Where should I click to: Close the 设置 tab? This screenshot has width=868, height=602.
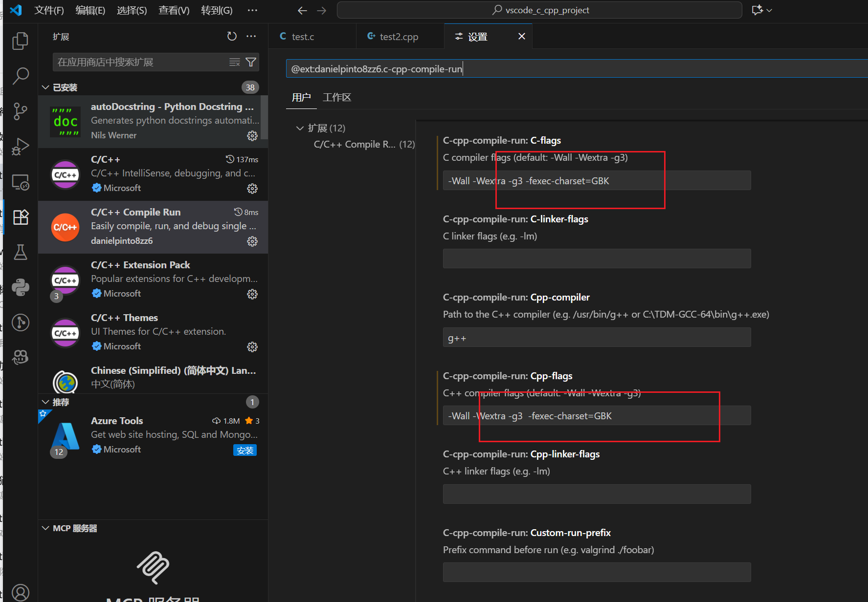tap(522, 36)
